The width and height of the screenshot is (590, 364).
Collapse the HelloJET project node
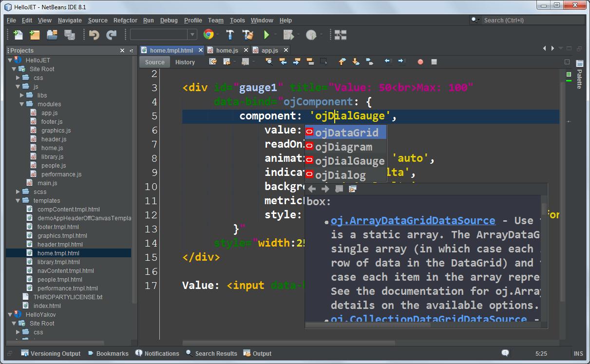pos(10,60)
